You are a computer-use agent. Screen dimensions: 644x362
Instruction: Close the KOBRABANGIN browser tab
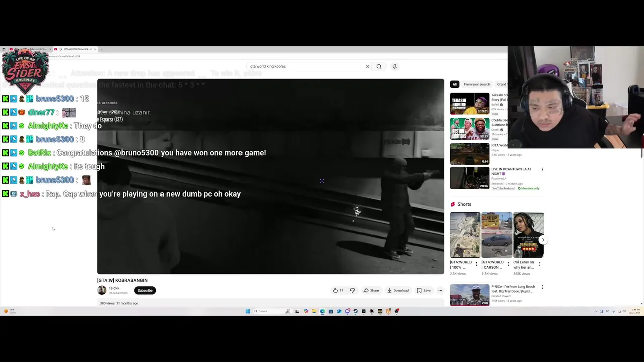pos(95,49)
